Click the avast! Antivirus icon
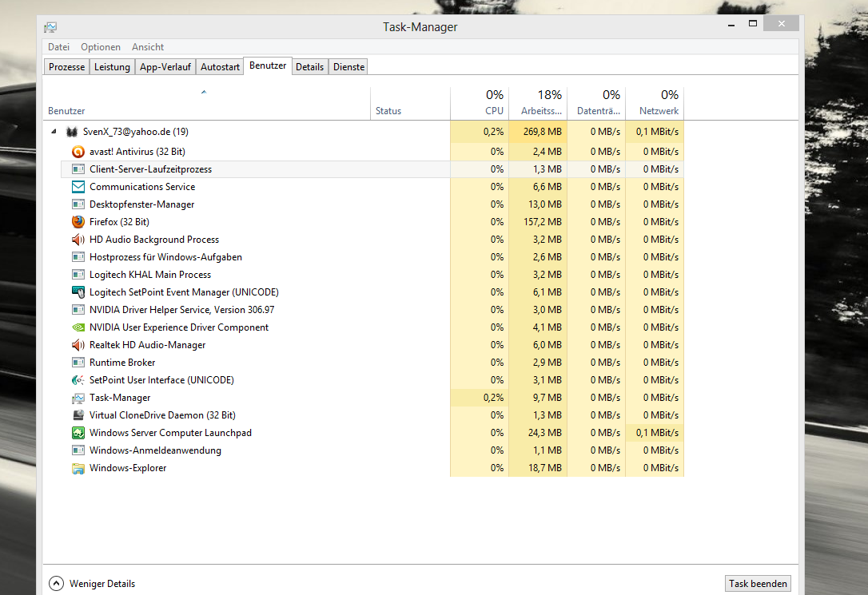Image resolution: width=868 pixels, height=595 pixels. tap(78, 152)
